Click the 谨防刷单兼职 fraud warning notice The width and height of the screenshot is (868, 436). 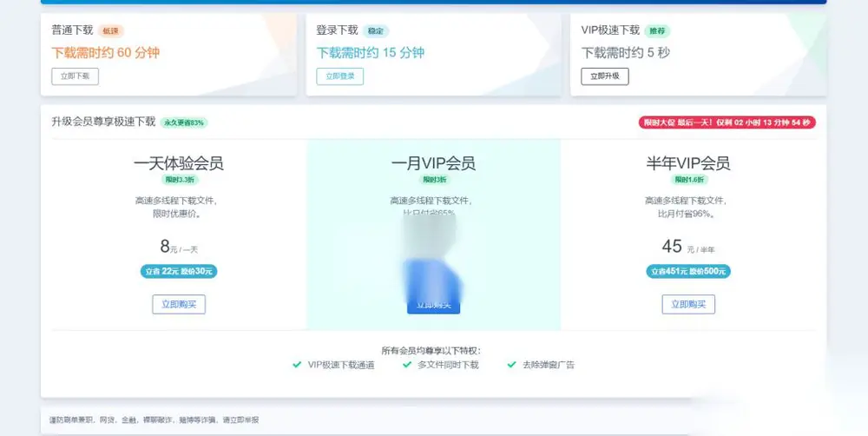(154, 420)
